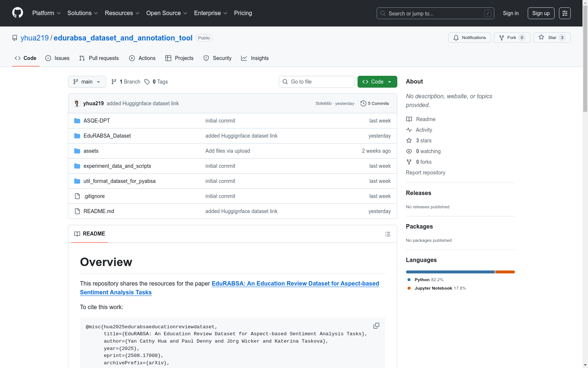This screenshot has width=588, height=368.
Task: Switch to the Insights tab
Action: point(255,58)
